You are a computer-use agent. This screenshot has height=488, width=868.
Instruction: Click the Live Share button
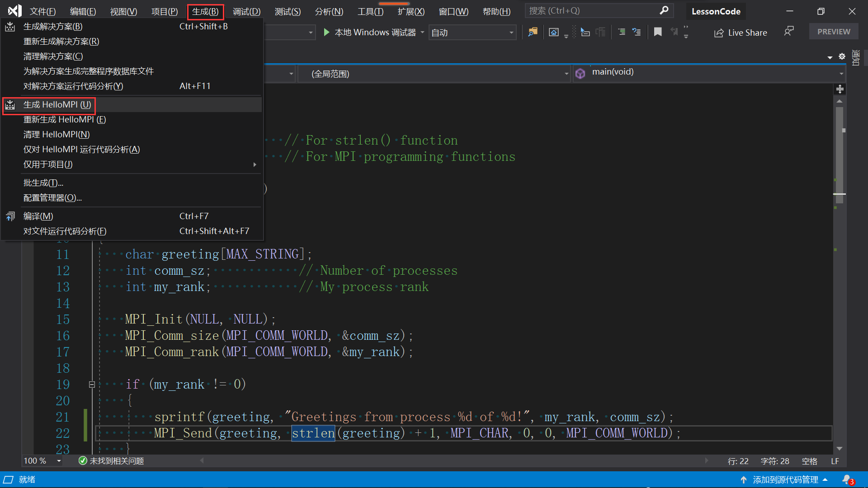pos(741,33)
